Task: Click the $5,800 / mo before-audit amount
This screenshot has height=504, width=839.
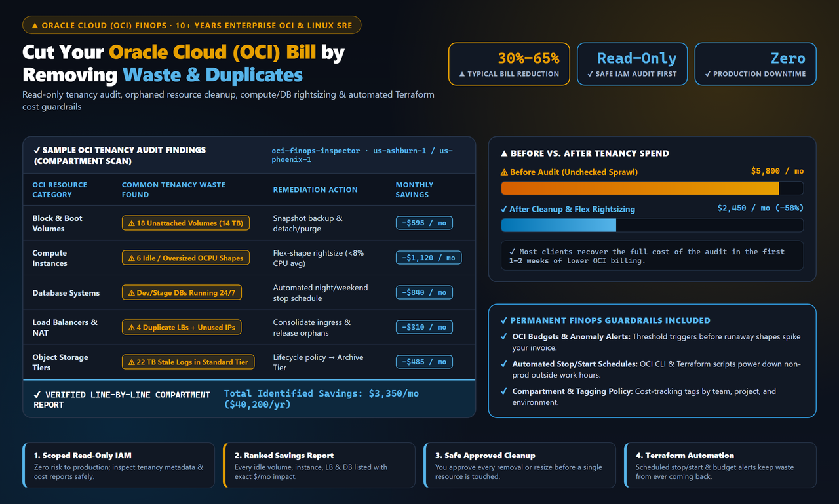Action: pyautogui.click(x=777, y=171)
